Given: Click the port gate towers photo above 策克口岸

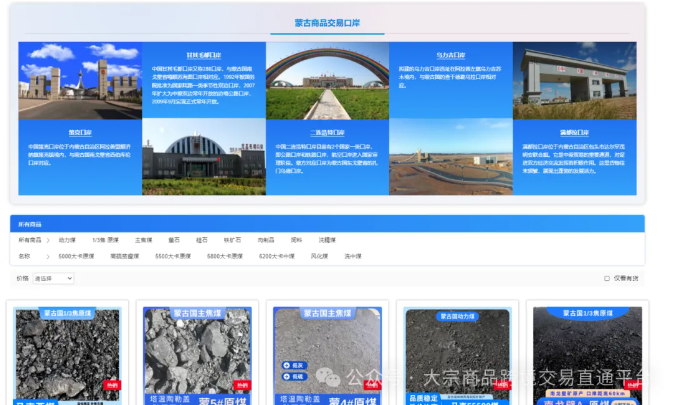Looking at the screenshot, I should (x=80, y=80).
